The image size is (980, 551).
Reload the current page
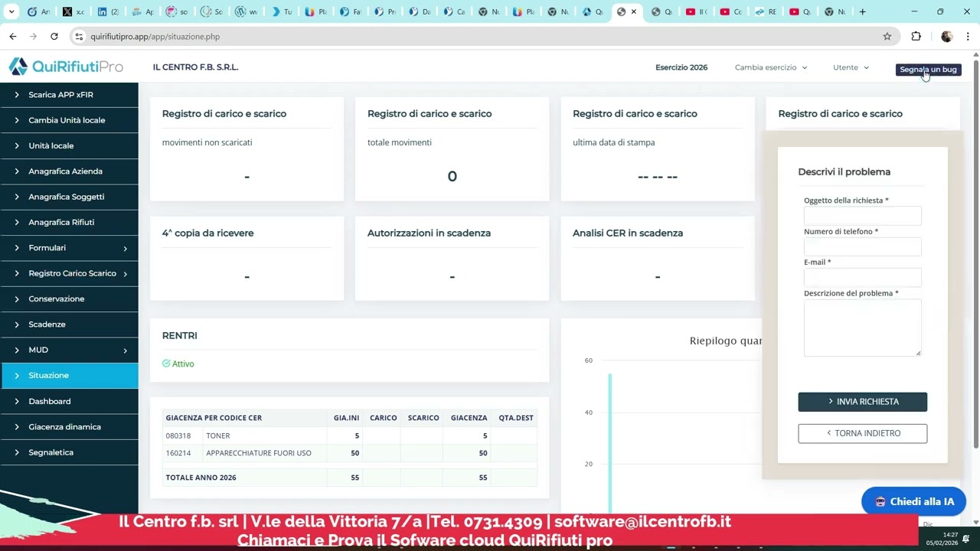pyautogui.click(x=54, y=36)
